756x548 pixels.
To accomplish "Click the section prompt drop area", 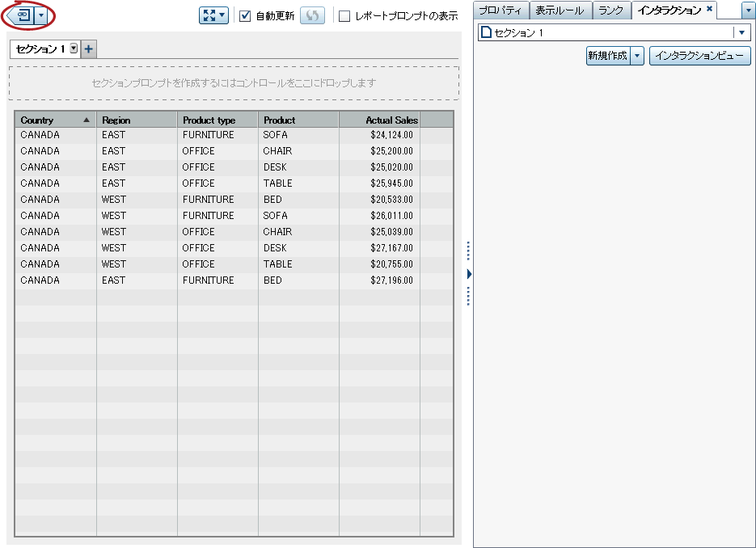I will 234,82.
